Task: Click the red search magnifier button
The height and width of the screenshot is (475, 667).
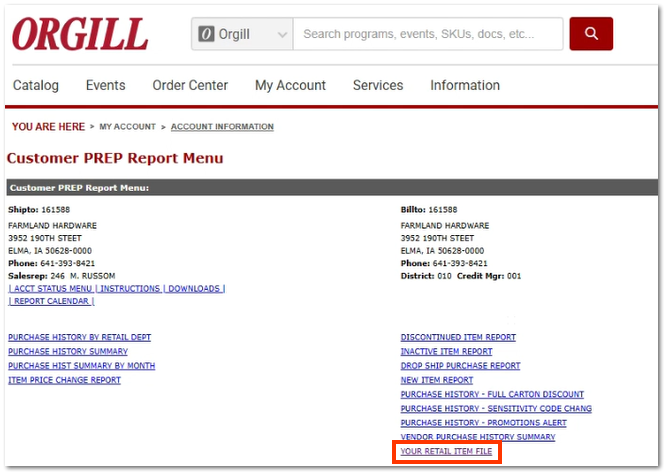Action: pos(591,34)
